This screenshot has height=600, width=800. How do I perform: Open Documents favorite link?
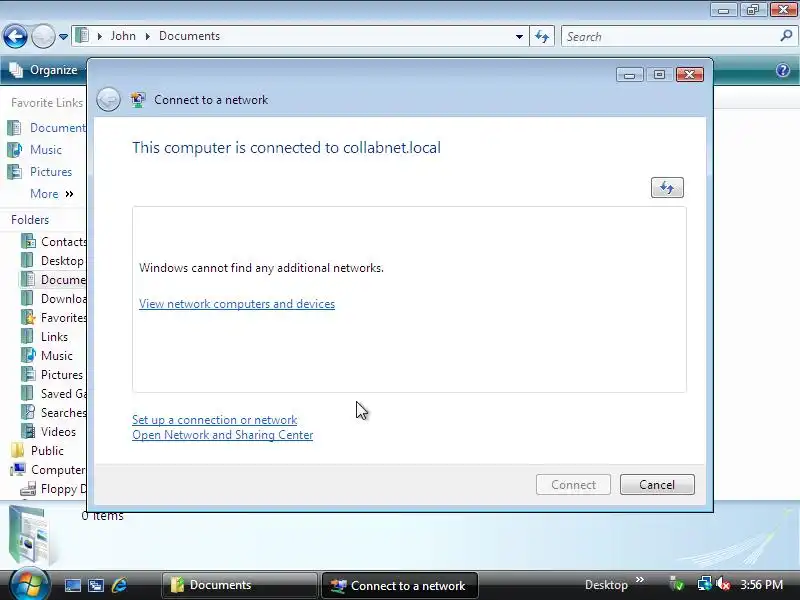46,128
